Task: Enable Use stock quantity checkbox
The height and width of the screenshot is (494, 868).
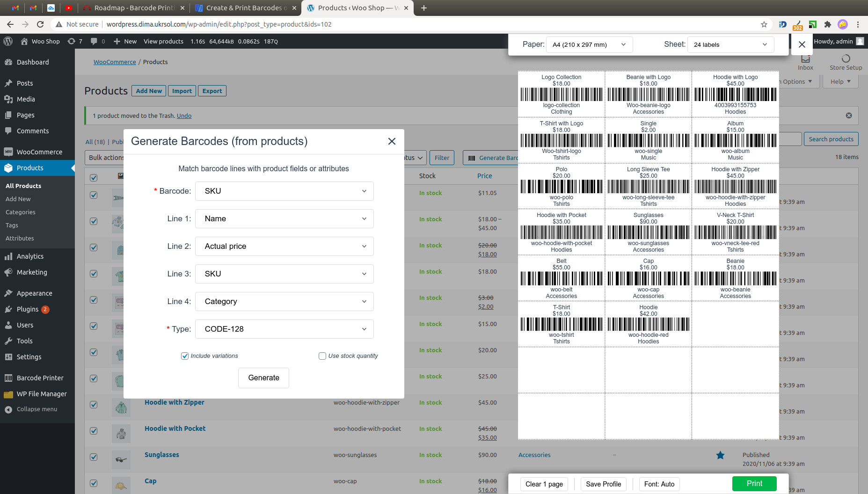Action: coord(322,356)
